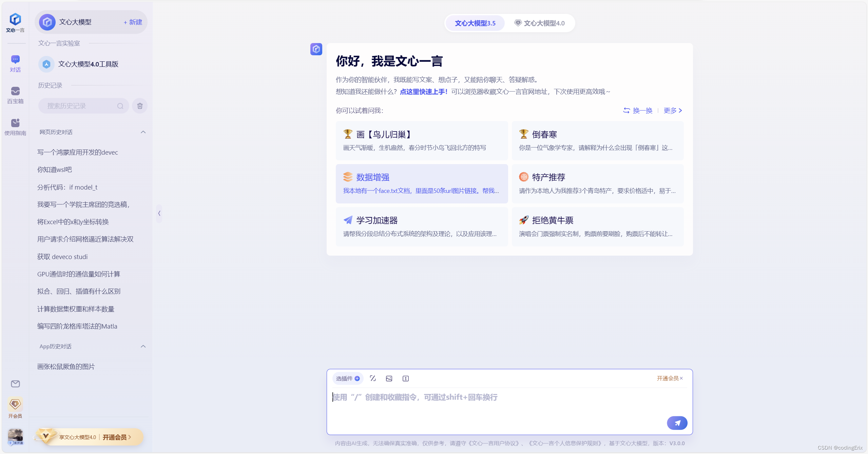Image resolution: width=868 pixels, height=454 pixels.
Task: Open the 对话 chat sidebar icon
Action: coord(15,63)
